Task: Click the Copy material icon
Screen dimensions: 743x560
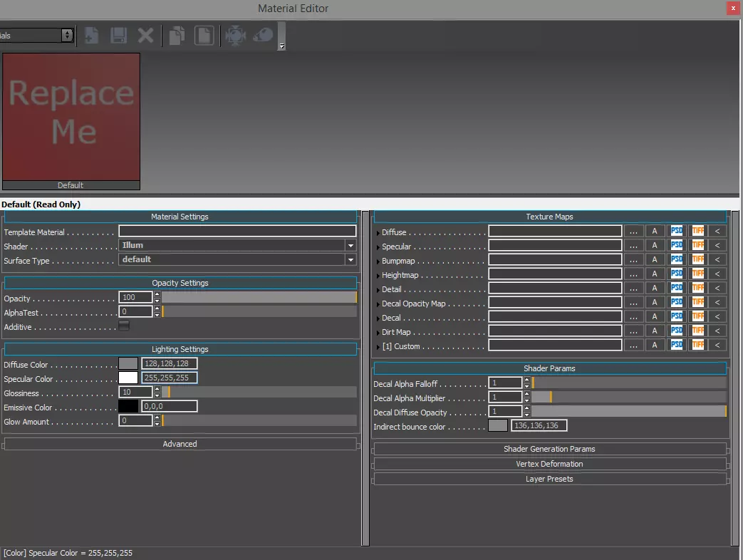Action: pyautogui.click(x=177, y=35)
